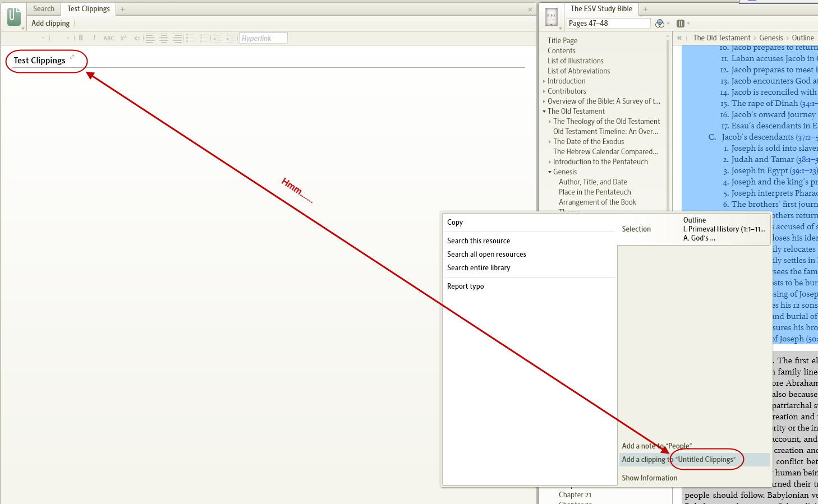This screenshot has height=504, width=818.
Task: Click the Add clipping button
Action: (50, 24)
